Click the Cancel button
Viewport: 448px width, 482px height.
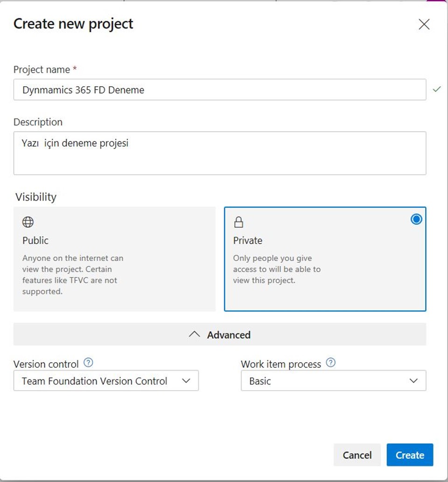click(357, 454)
